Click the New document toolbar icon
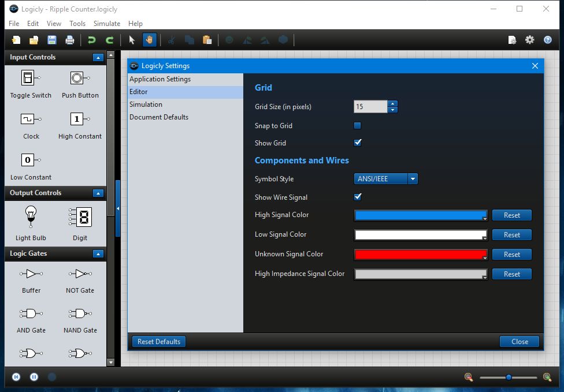 [x=16, y=40]
